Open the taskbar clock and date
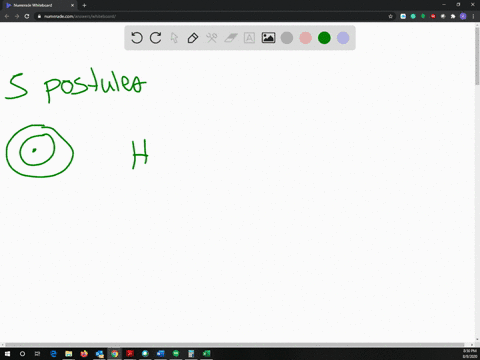Image resolution: width=480 pixels, height=360 pixels. click(x=469, y=354)
